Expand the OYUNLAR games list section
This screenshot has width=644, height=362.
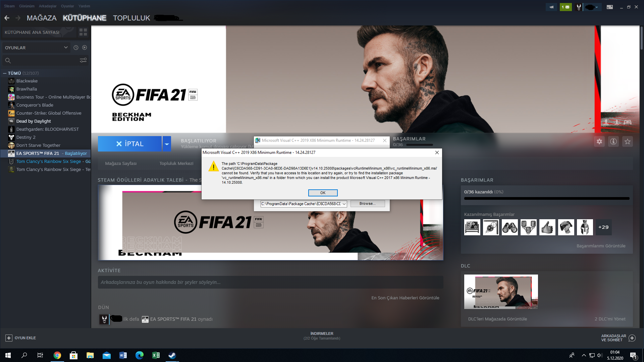pyautogui.click(x=66, y=47)
